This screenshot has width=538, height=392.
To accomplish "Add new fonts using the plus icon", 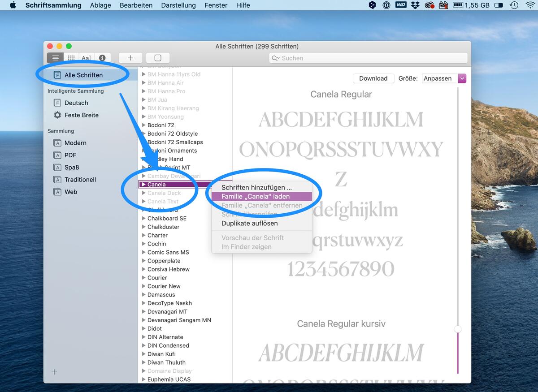I will click(130, 58).
